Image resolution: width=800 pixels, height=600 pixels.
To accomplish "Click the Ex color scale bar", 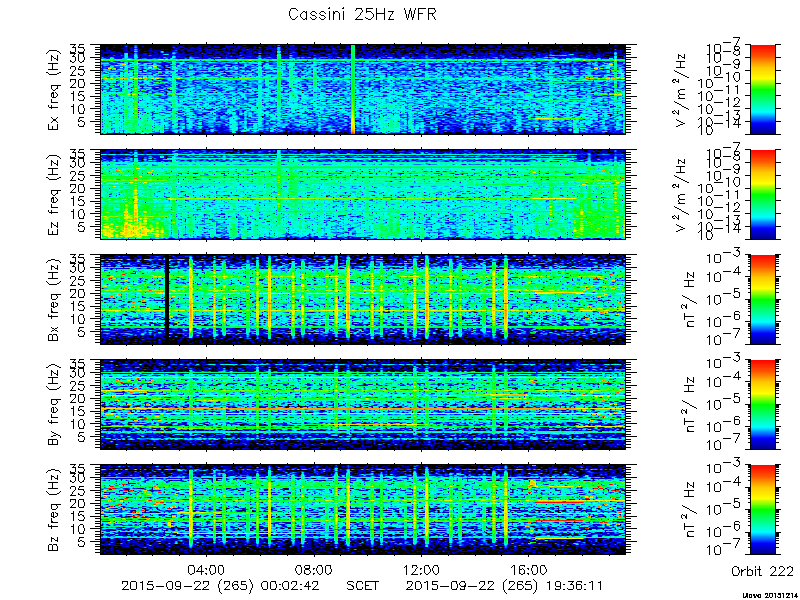I will point(762,89).
